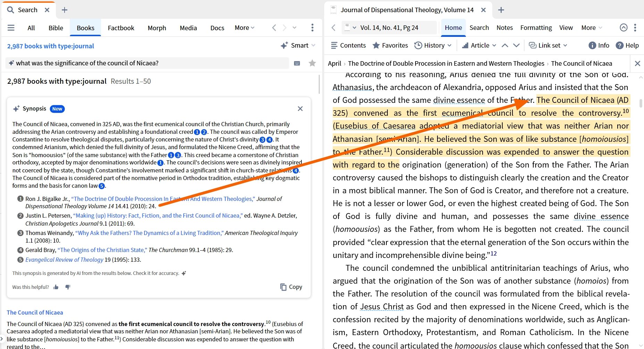Favorite this search with the star
Viewport: 644px width, 349px height.
tap(312, 63)
